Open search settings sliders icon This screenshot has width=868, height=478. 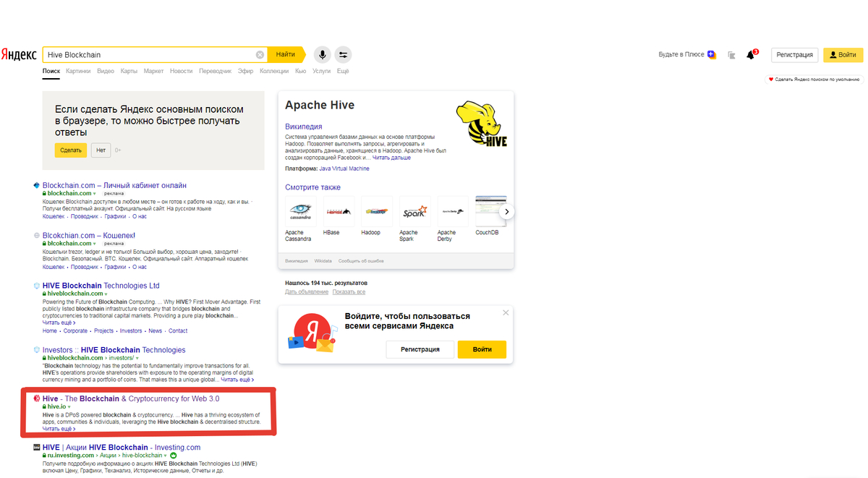click(x=343, y=55)
